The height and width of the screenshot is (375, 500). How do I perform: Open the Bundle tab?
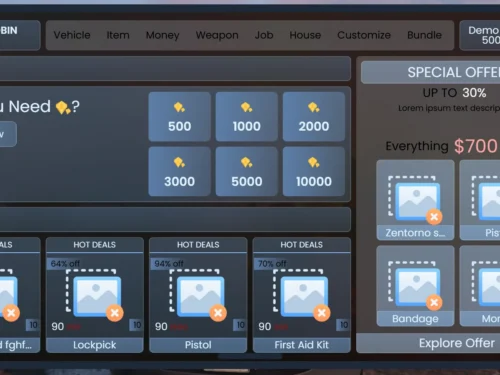click(424, 35)
